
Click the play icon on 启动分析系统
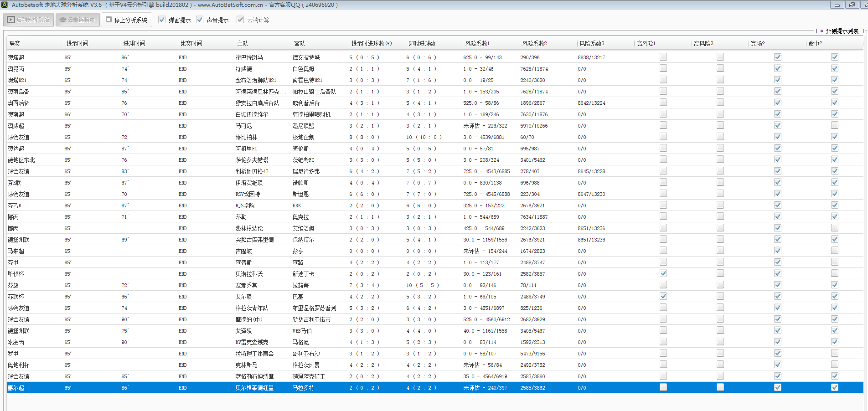coord(11,20)
